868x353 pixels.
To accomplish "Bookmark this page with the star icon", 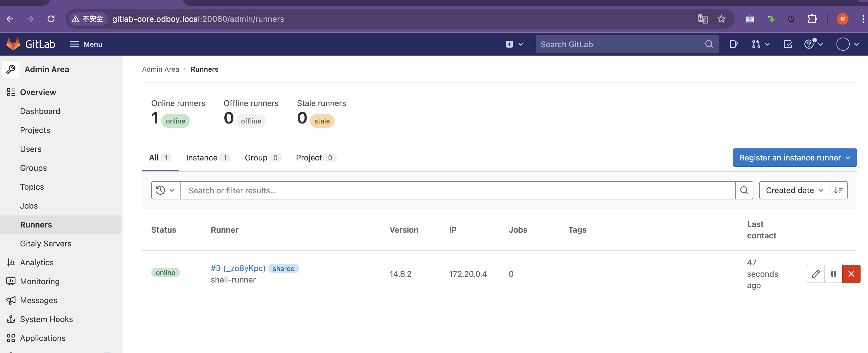I will click(x=721, y=19).
